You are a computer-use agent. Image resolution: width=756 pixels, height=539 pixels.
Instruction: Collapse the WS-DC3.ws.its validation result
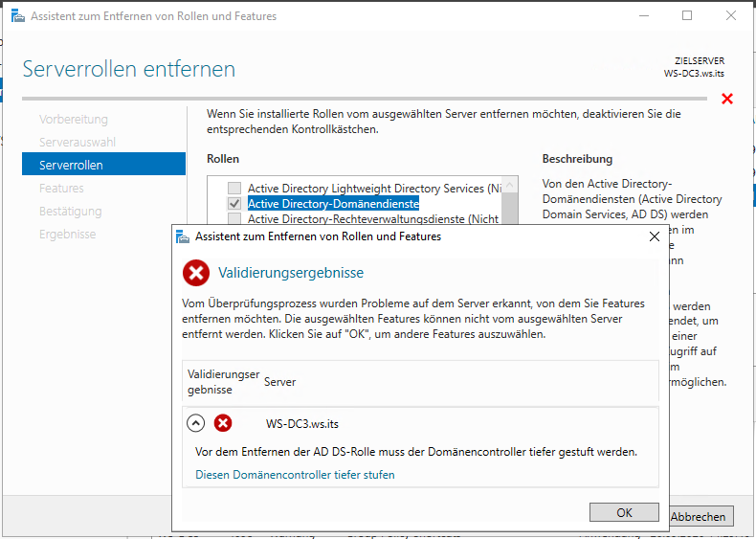point(195,423)
